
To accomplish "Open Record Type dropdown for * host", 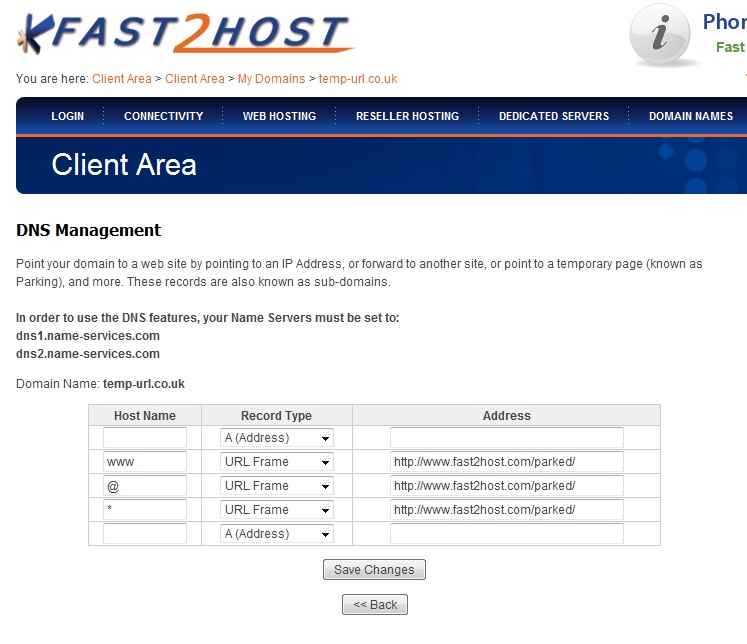I will click(277, 510).
